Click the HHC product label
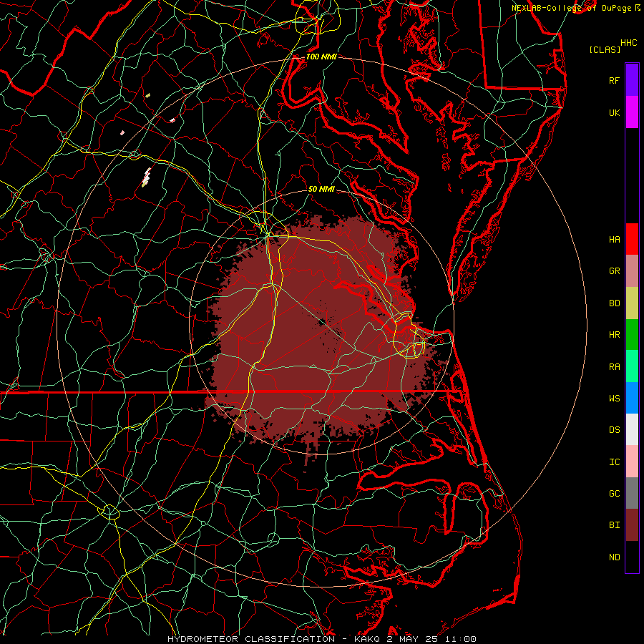Viewport: 644px width, 644px height. [628, 43]
